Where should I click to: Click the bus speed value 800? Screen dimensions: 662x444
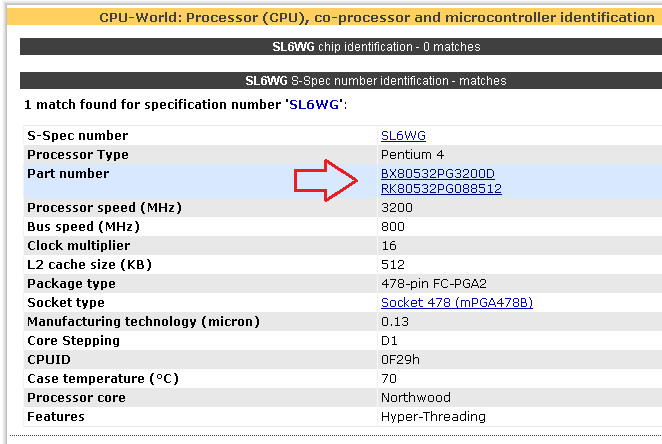pyautogui.click(x=393, y=226)
